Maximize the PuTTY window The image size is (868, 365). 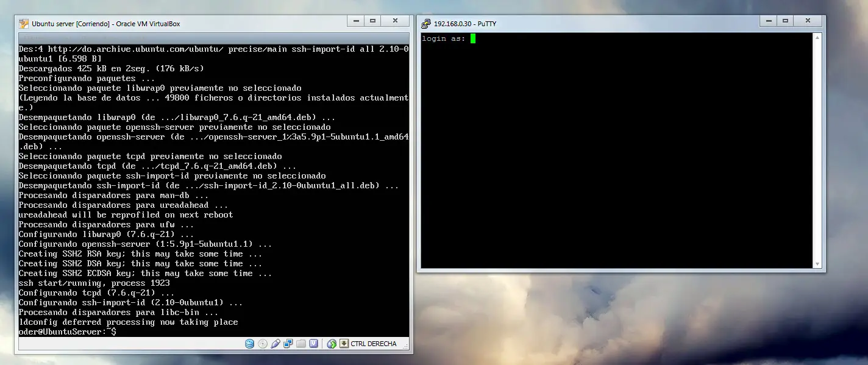[786, 21]
